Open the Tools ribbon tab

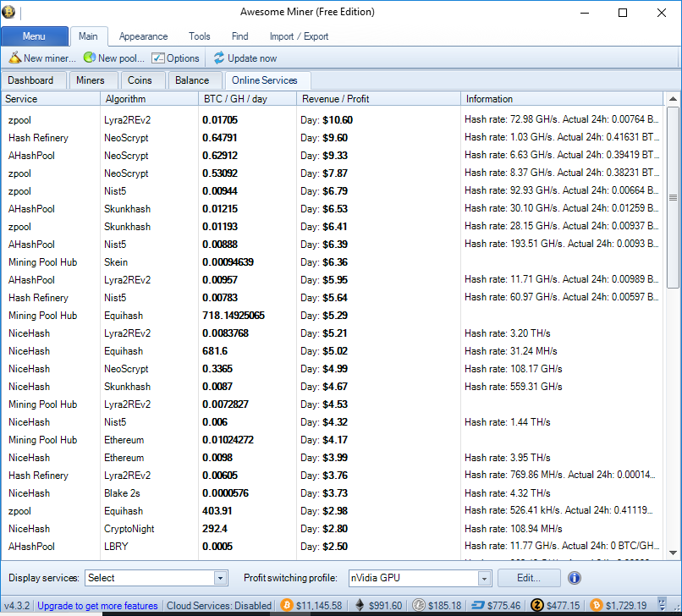click(200, 36)
